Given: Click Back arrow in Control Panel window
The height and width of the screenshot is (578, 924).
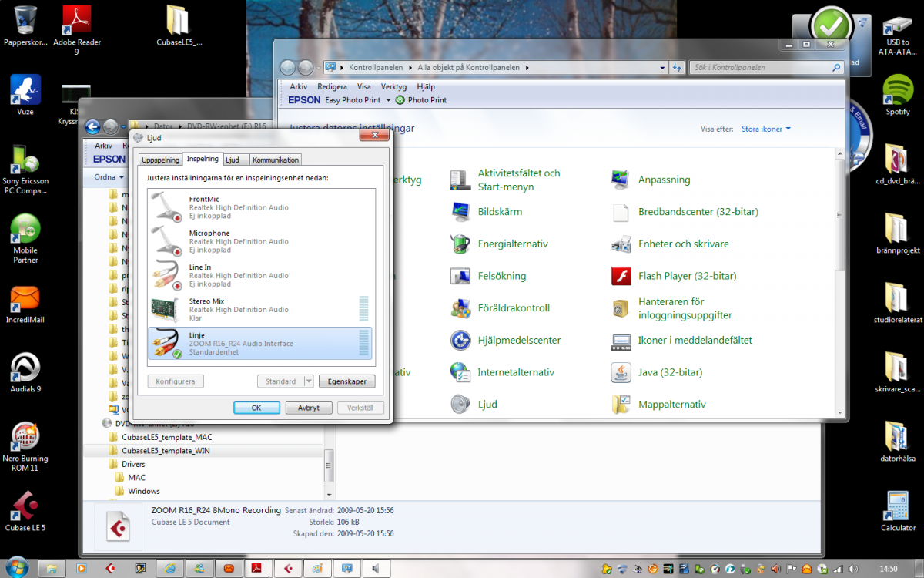Looking at the screenshot, I should coord(287,68).
